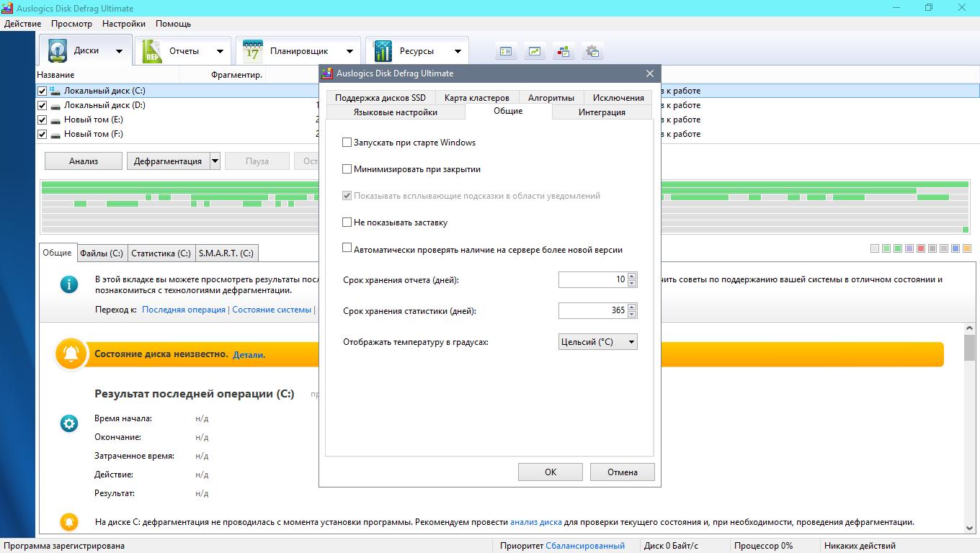This screenshot has height=553, width=980.
Task: Expand the Дефрагментация button arrow
Action: click(215, 161)
